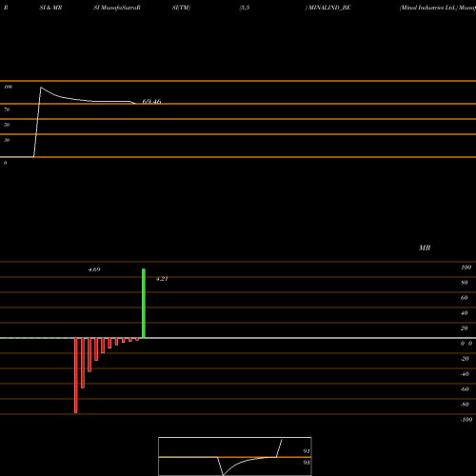The height and width of the screenshot is (476, 476).
Task: Click the 91 value in mini chart
Action: click(x=307, y=451)
